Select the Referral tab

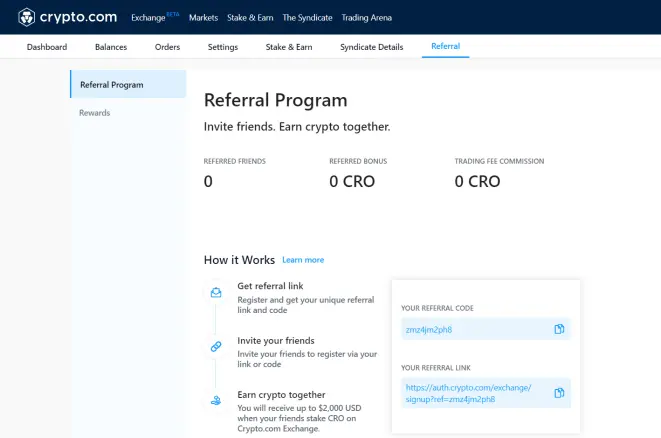pyautogui.click(x=446, y=46)
